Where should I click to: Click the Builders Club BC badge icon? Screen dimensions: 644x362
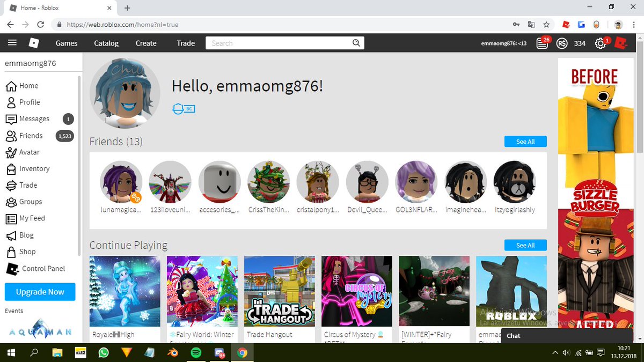tap(184, 109)
